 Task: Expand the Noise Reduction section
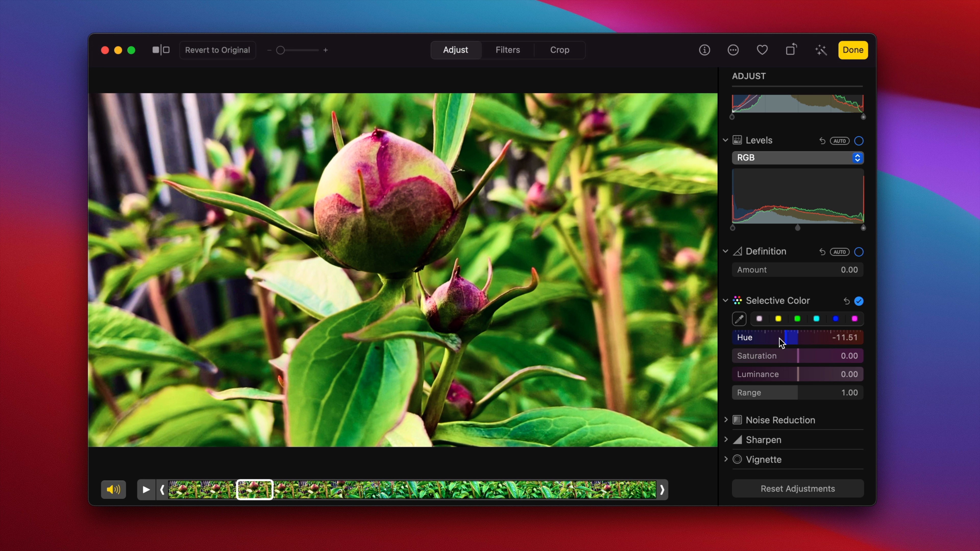(x=726, y=420)
